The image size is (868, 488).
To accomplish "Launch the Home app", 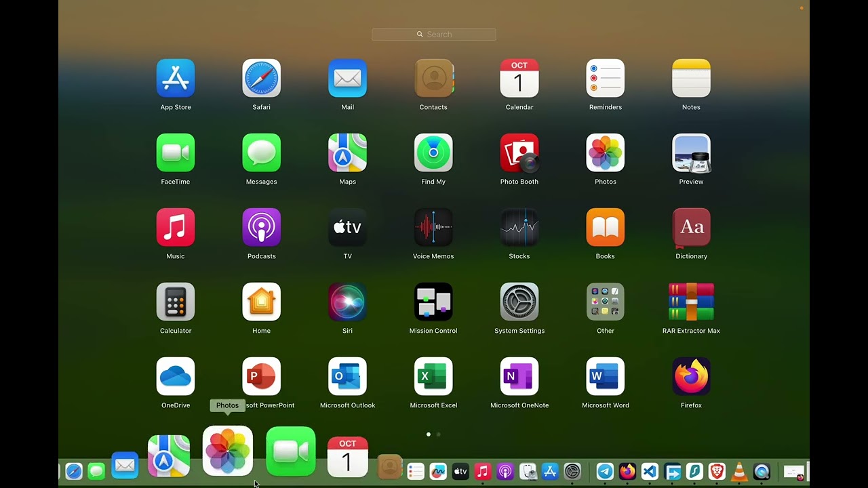I will (261, 302).
